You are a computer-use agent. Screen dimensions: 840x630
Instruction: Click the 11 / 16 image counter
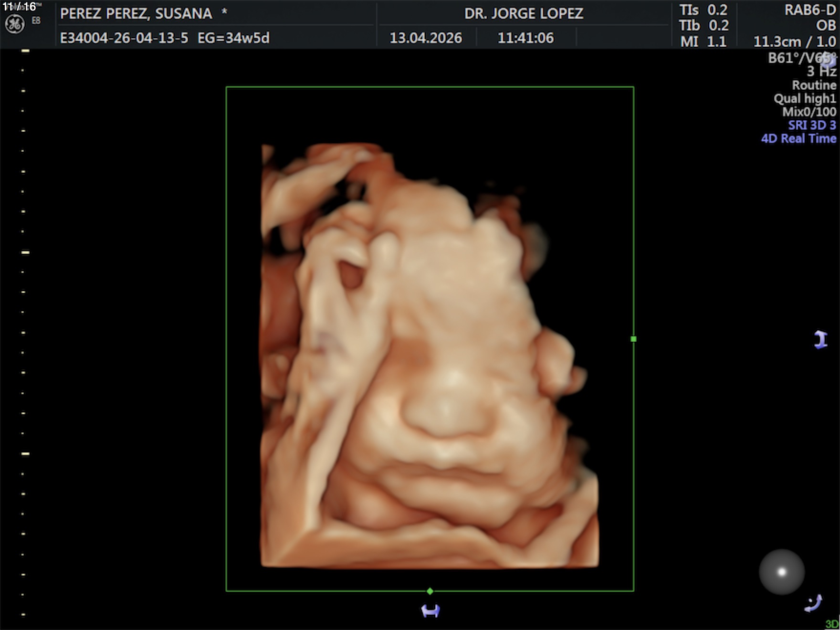[19, 7]
